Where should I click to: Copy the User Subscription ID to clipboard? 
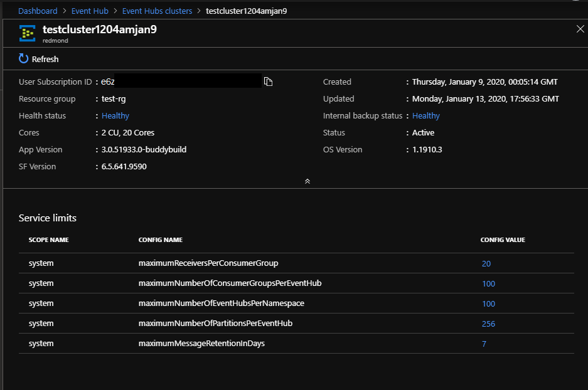pyautogui.click(x=269, y=81)
